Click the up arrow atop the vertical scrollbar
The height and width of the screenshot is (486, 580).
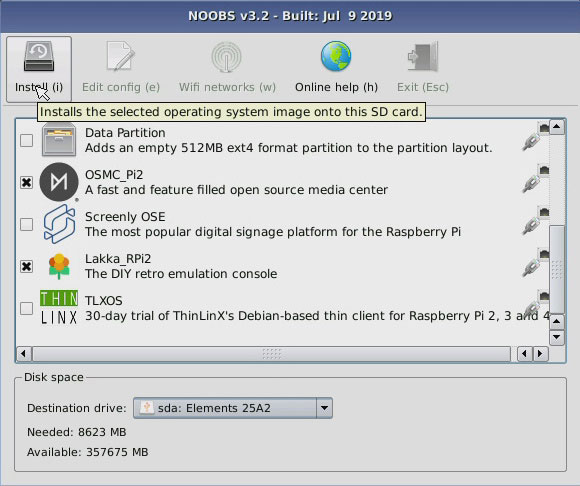[x=557, y=127]
